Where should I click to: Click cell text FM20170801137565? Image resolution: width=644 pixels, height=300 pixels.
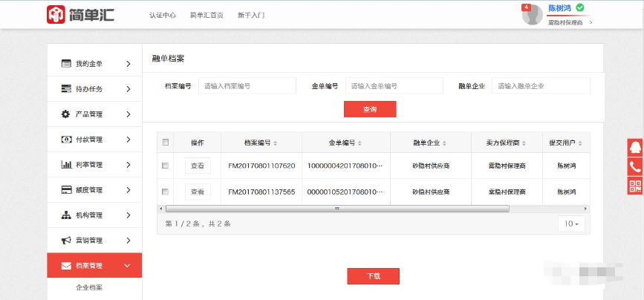pyautogui.click(x=261, y=192)
